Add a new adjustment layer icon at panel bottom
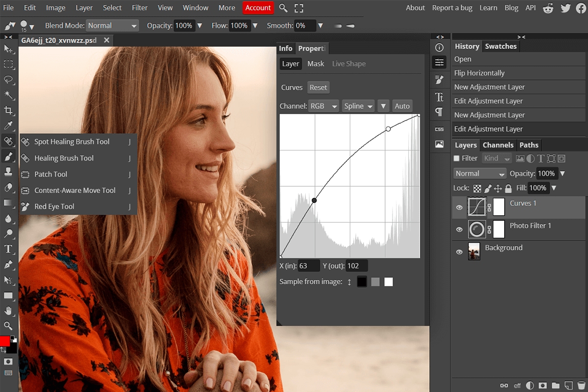This screenshot has width=588, height=392. [530, 385]
